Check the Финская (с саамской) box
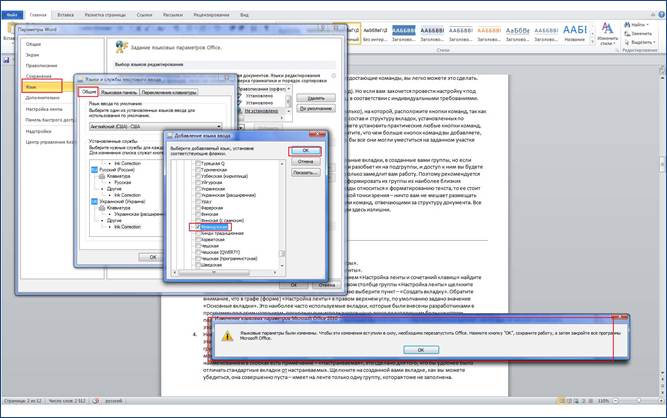This screenshot has width=667, height=418. [x=198, y=221]
